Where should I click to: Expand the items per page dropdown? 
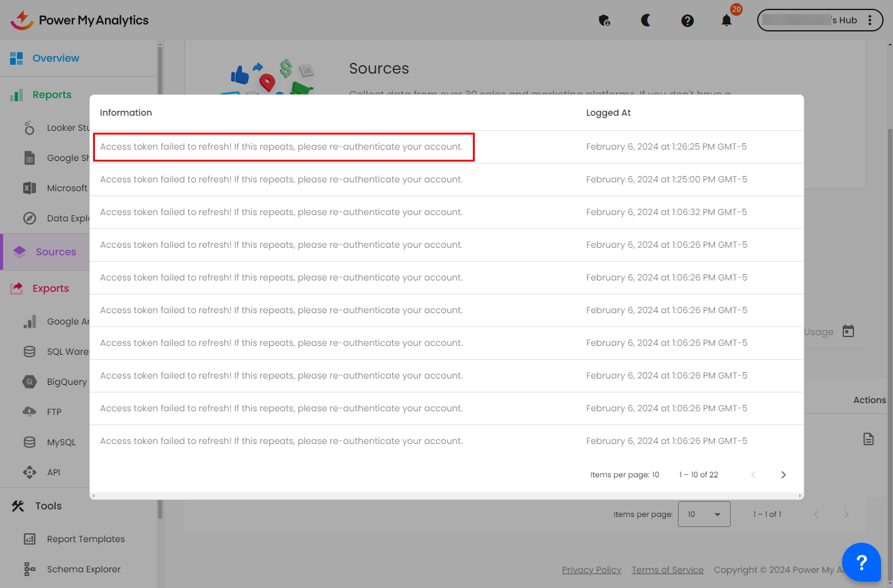tap(704, 514)
